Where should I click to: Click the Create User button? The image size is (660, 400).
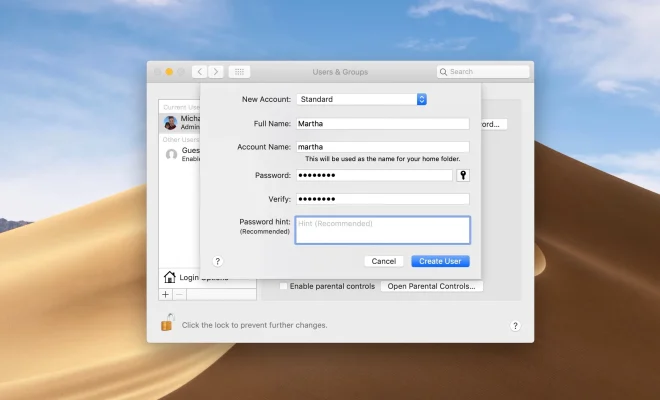click(x=440, y=261)
